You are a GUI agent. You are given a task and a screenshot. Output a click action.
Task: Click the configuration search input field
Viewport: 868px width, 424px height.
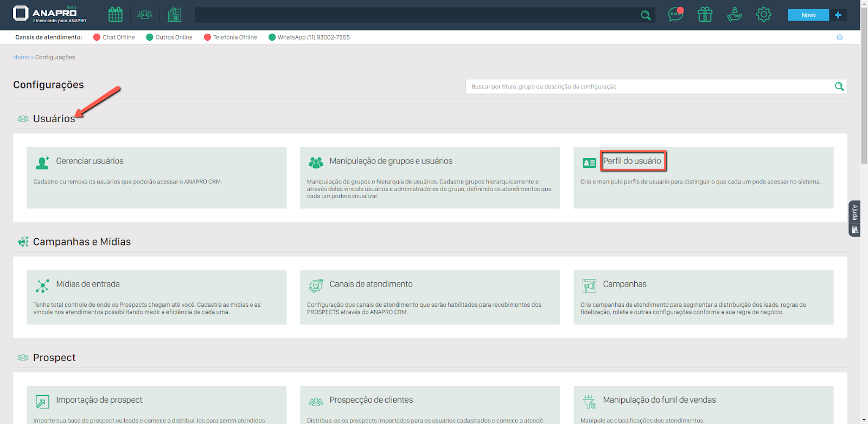pos(648,87)
